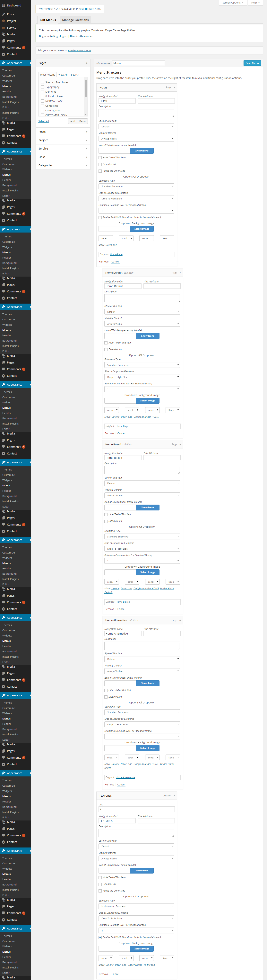
Task: Check the Contact Us page checkbox
Action: [x=42, y=106]
